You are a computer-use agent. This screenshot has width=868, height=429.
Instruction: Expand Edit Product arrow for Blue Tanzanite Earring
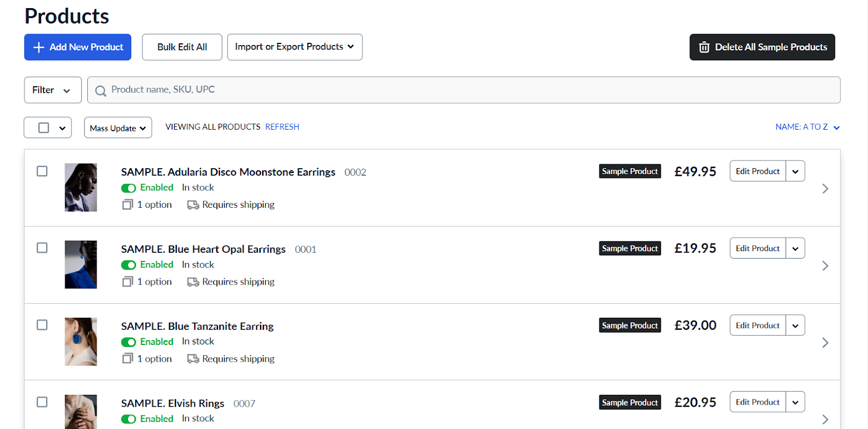[x=795, y=325]
